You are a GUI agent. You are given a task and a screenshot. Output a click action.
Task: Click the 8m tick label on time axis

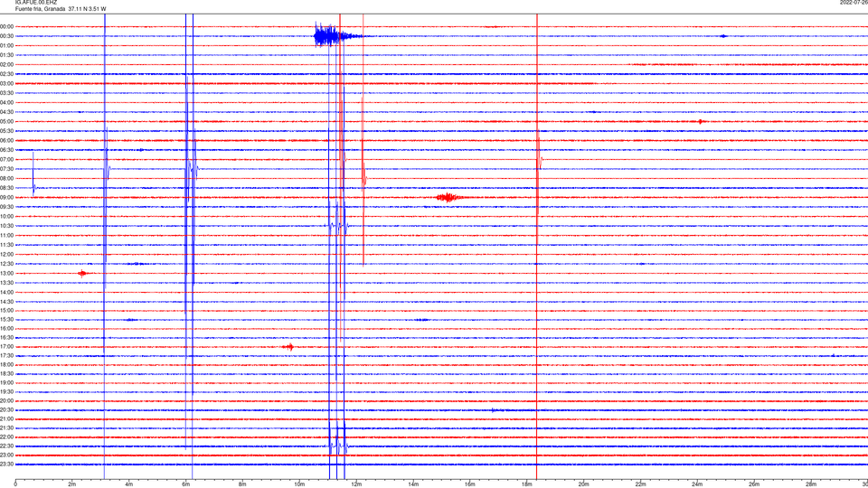[x=242, y=484]
